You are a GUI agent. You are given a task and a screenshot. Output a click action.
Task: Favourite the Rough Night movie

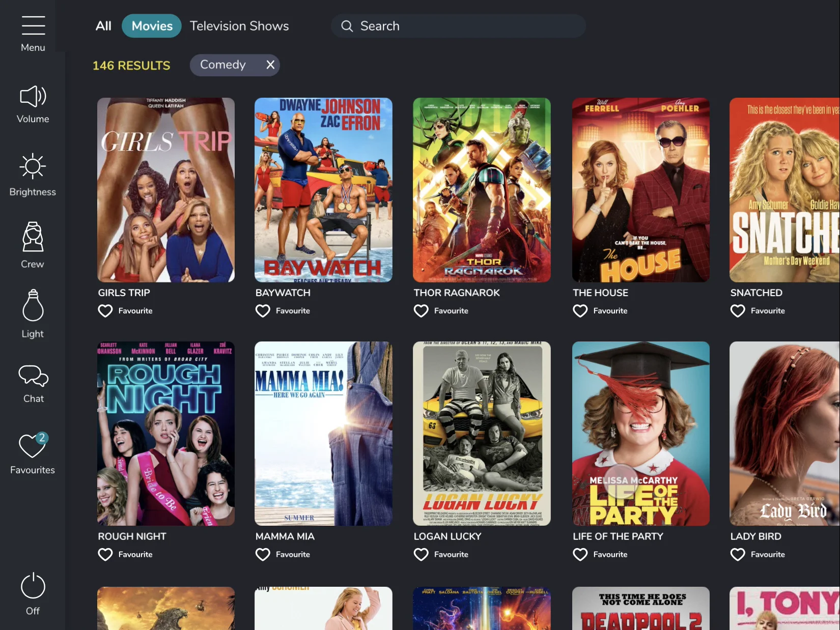(105, 555)
